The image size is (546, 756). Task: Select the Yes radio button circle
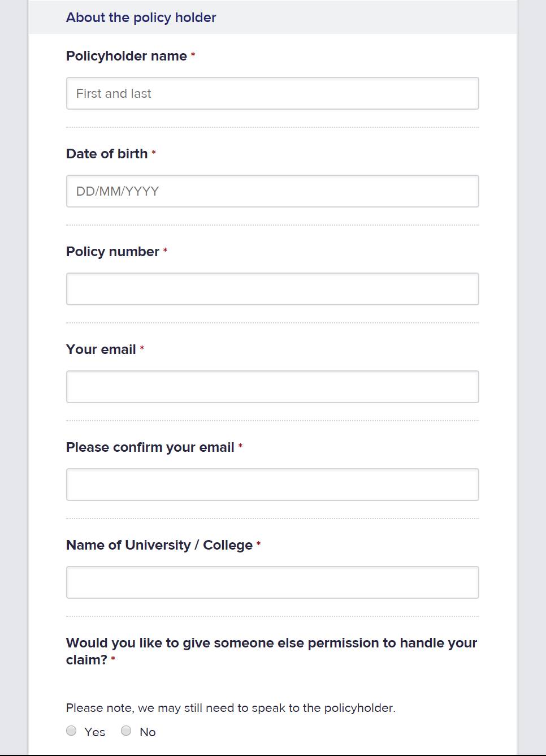(x=71, y=731)
